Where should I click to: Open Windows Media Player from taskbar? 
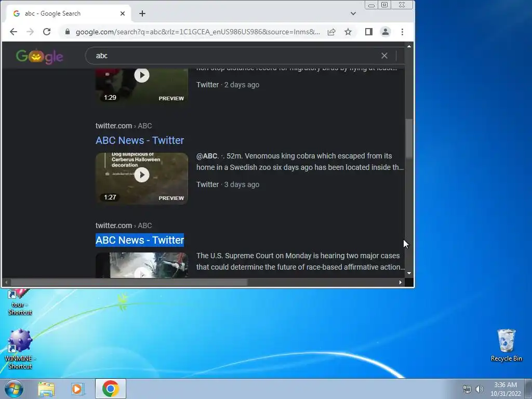point(78,389)
